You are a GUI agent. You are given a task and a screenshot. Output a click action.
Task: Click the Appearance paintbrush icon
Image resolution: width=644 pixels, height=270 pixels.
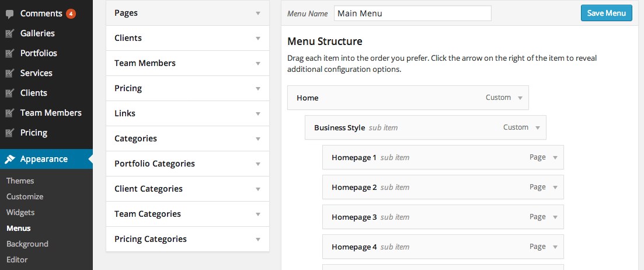pyautogui.click(x=10, y=159)
